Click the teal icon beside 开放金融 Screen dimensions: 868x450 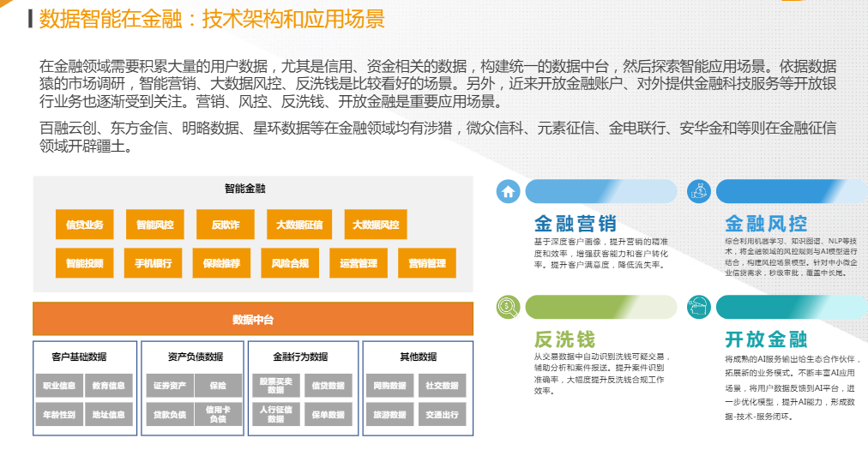click(700, 306)
